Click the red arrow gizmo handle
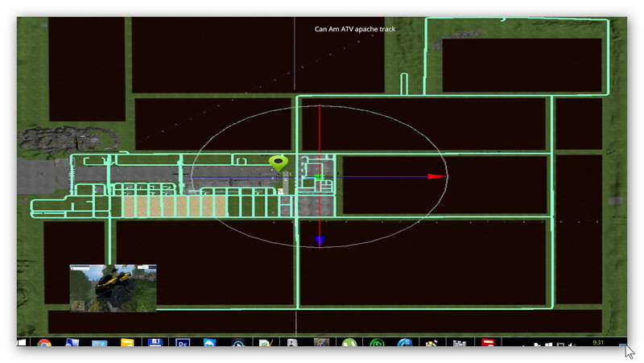Viewport: 644px width, 363px height. pyautogui.click(x=436, y=176)
